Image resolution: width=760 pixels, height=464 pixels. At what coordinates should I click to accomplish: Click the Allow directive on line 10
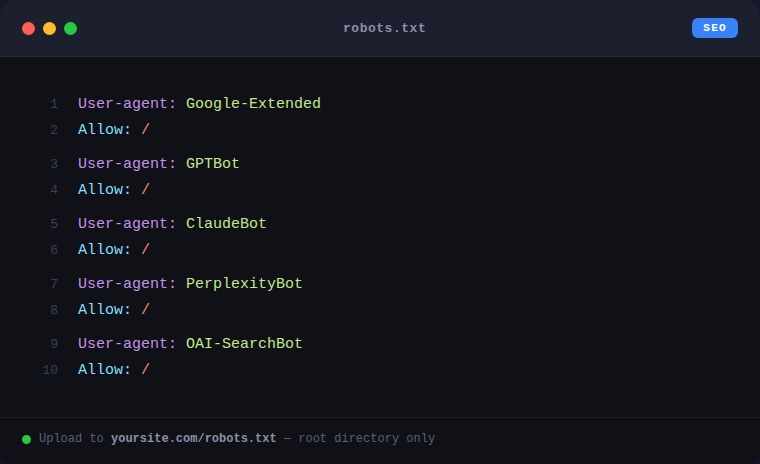click(x=104, y=369)
